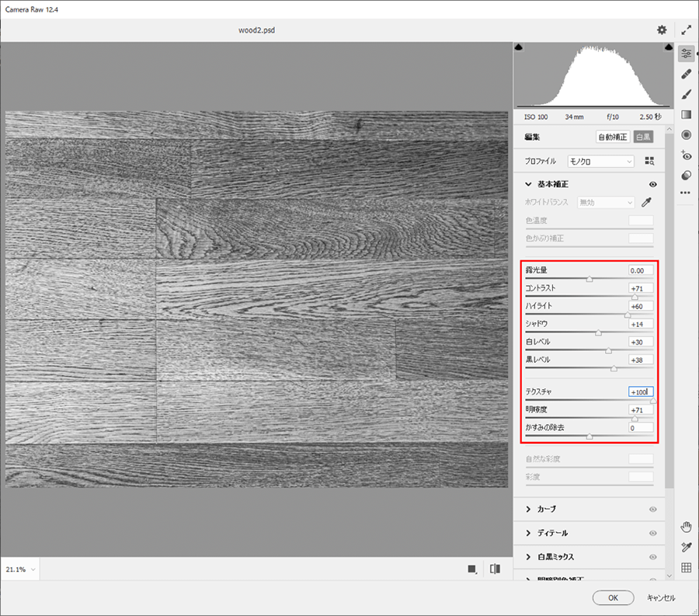699x616 pixels.
Task: Toggle the grid overlay icon
Action: click(x=686, y=567)
